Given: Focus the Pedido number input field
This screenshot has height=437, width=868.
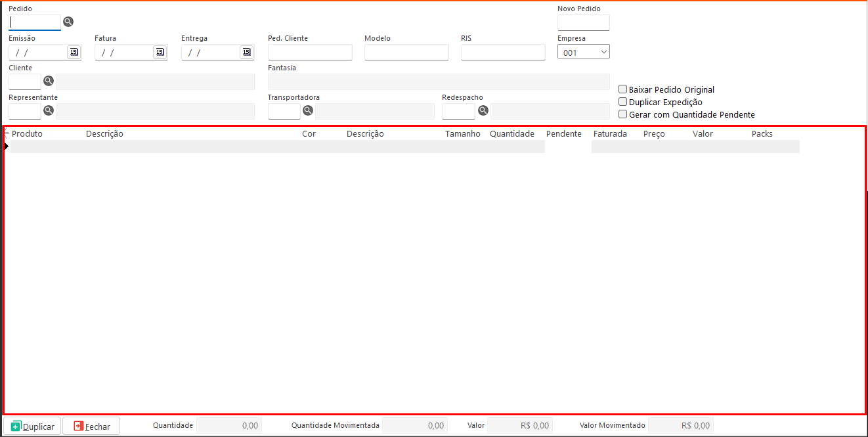Looking at the screenshot, I should pos(34,22).
